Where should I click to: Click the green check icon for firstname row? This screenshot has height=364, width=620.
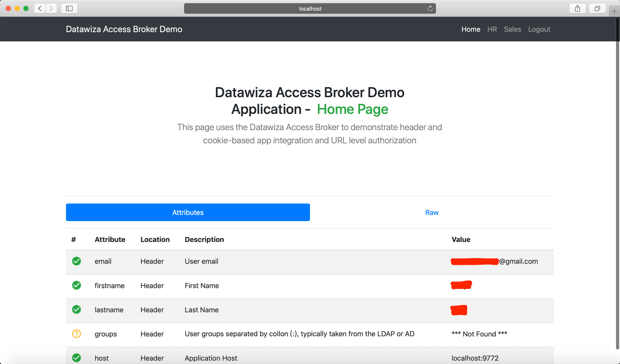[77, 285]
